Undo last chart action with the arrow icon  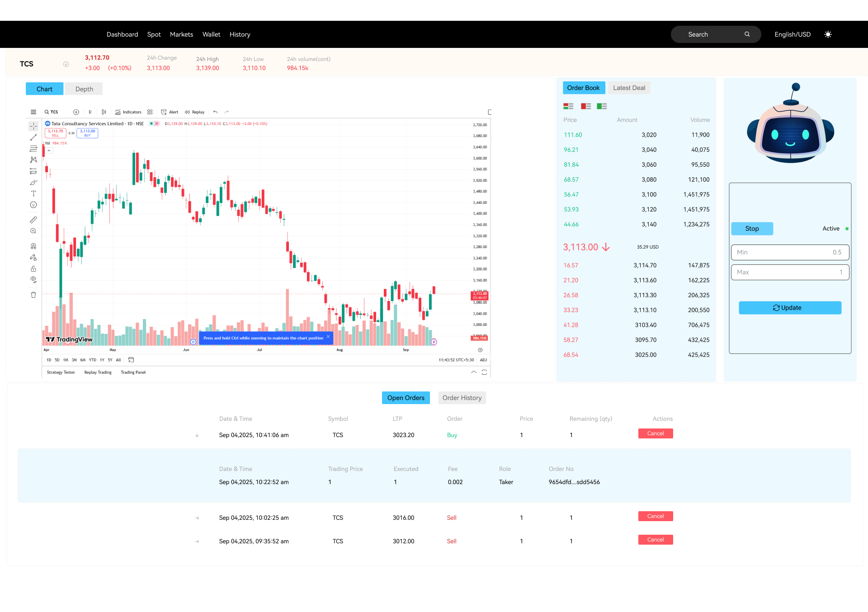(215, 112)
